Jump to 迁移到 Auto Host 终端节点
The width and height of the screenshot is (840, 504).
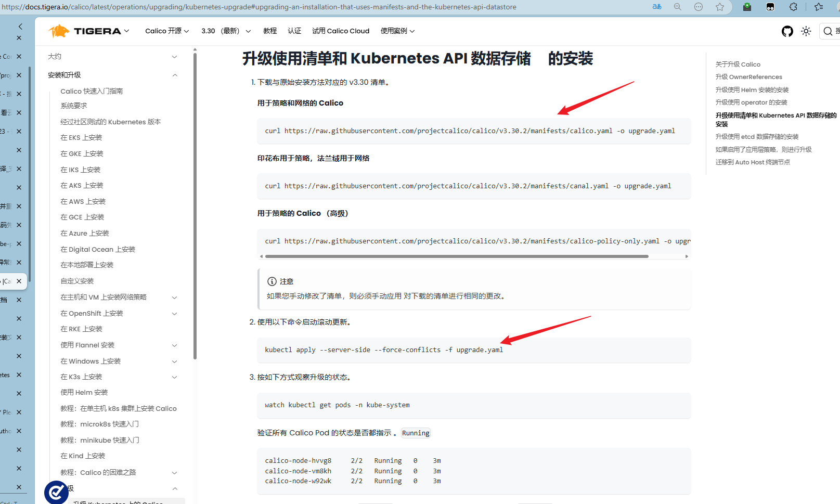(753, 162)
